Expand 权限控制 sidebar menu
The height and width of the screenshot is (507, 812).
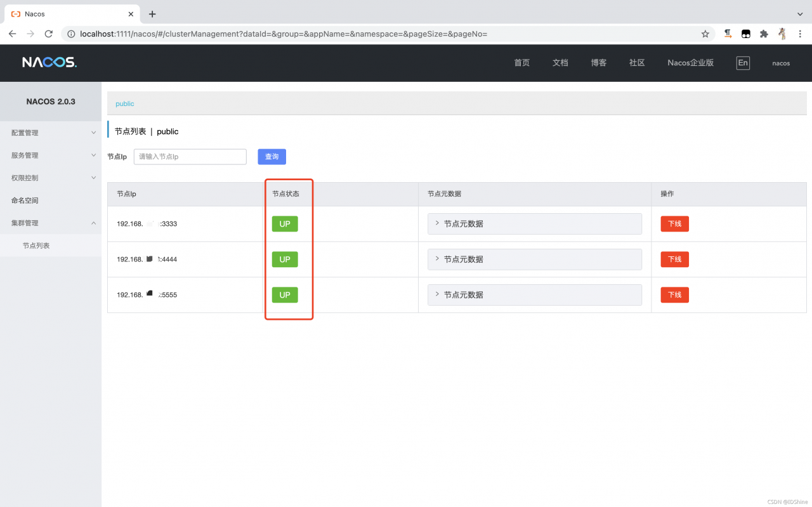click(51, 178)
